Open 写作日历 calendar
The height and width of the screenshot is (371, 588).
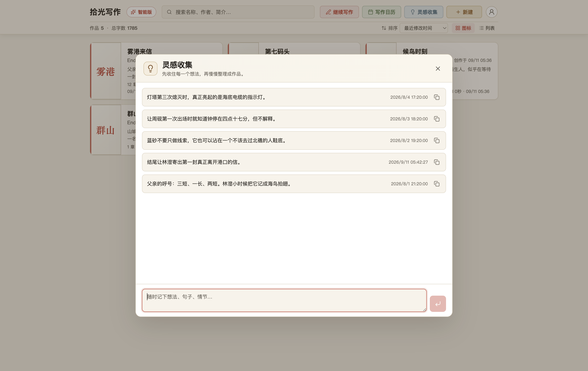pyautogui.click(x=381, y=12)
